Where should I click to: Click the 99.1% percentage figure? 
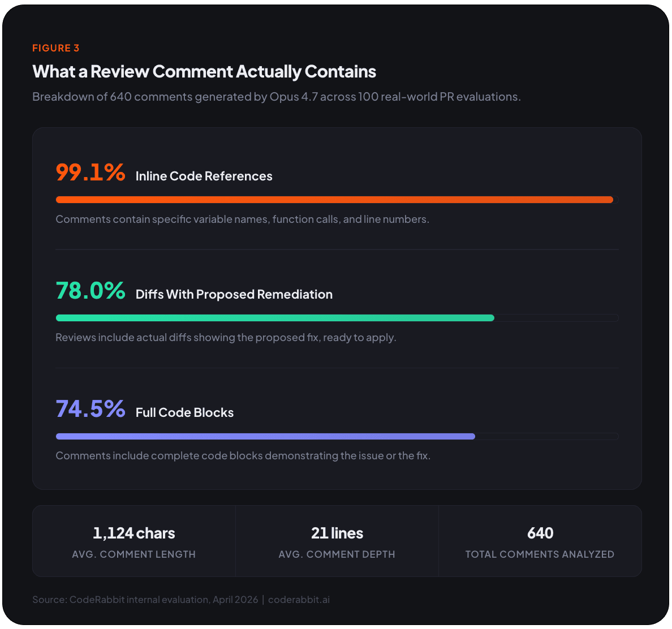click(91, 173)
